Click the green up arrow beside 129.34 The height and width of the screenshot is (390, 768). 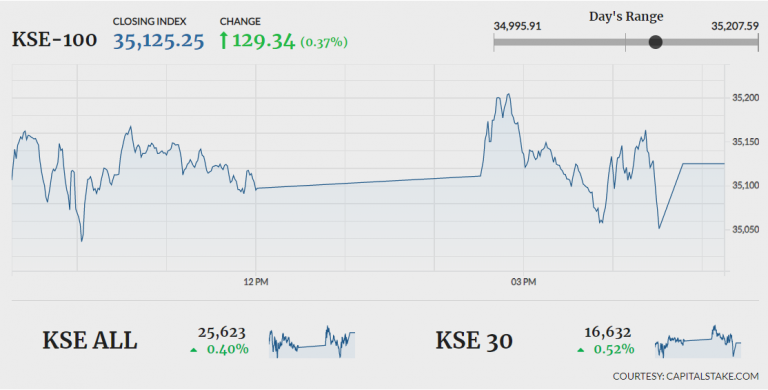[x=223, y=41]
